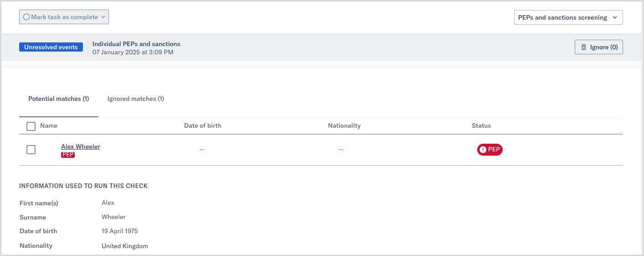Screen dimensions: 644x256
Task: Click the circle icon in Mark task as complete
Action: (26, 17)
